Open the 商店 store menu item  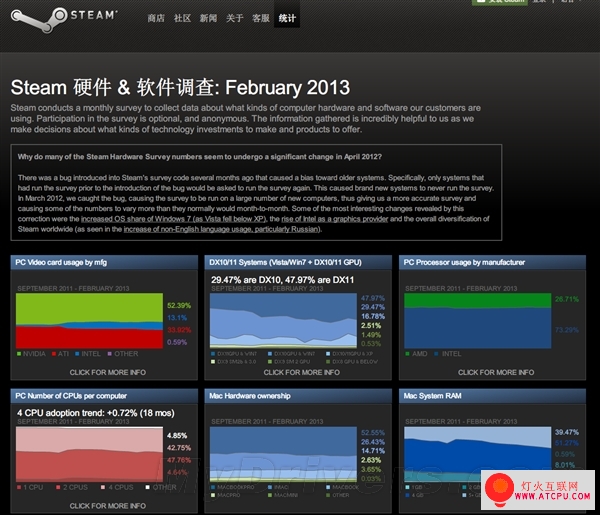pos(156,18)
